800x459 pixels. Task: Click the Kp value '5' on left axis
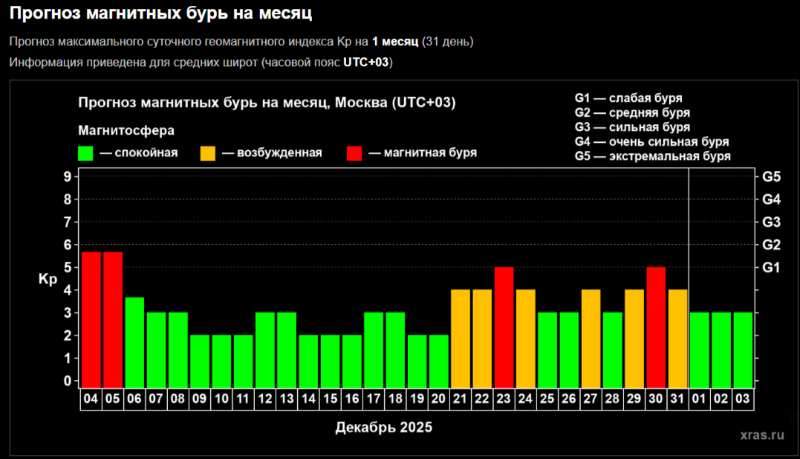[x=68, y=267]
